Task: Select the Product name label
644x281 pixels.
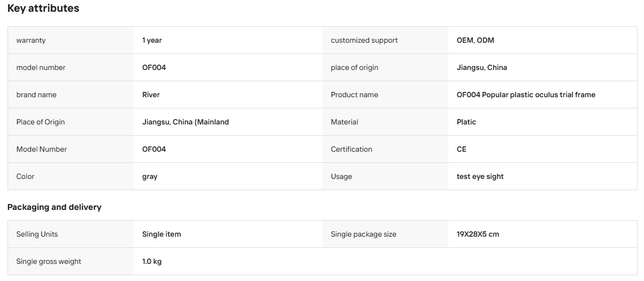Action: click(355, 95)
